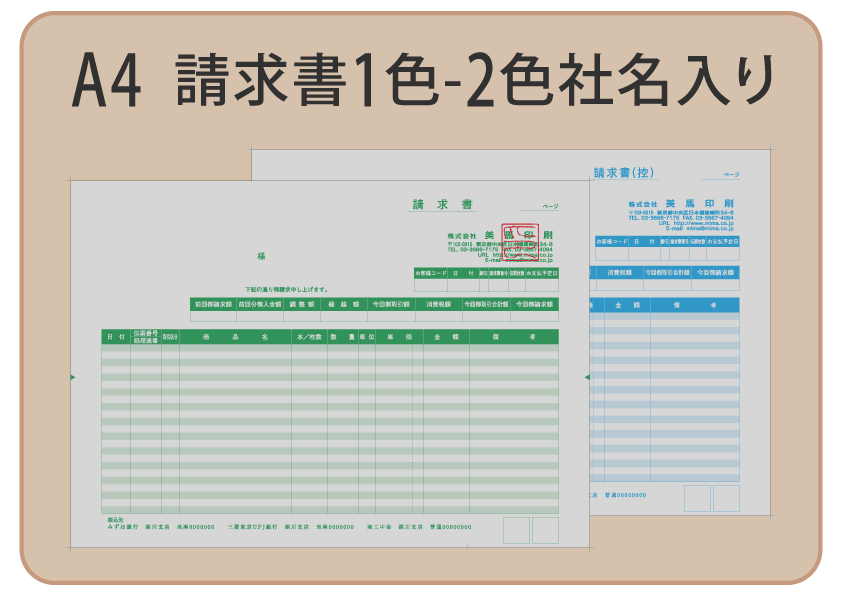The height and width of the screenshot is (595, 842).
Task: Click the red company seal stamp
Action: [519, 242]
